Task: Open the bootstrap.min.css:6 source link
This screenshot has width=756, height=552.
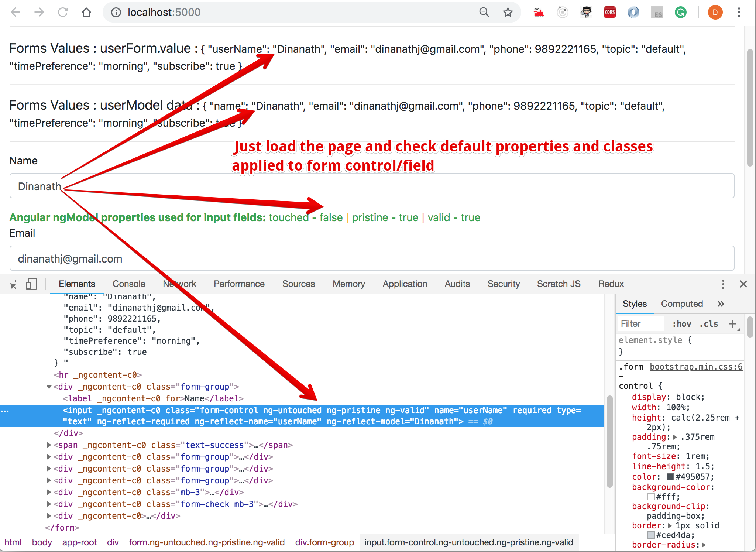Action: (696, 367)
